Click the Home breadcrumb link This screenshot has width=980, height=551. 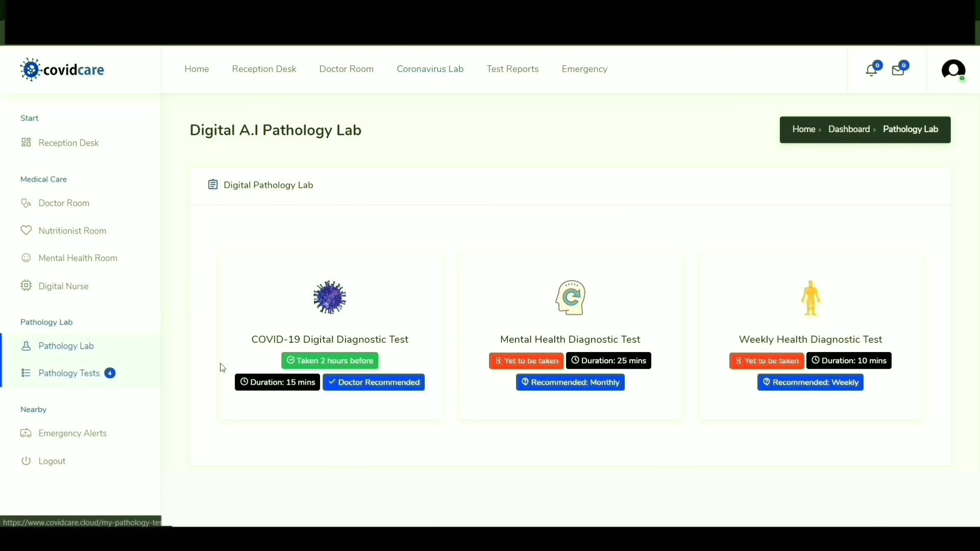click(x=803, y=129)
